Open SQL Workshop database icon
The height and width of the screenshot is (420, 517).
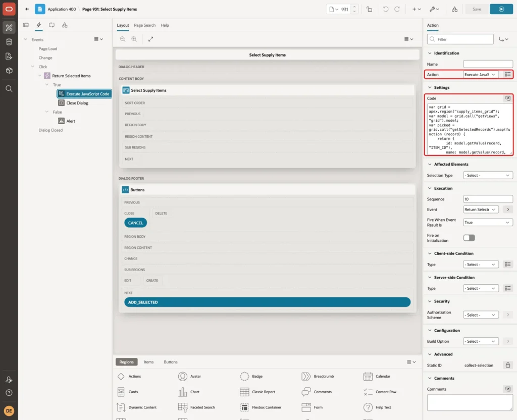[x=9, y=42]
